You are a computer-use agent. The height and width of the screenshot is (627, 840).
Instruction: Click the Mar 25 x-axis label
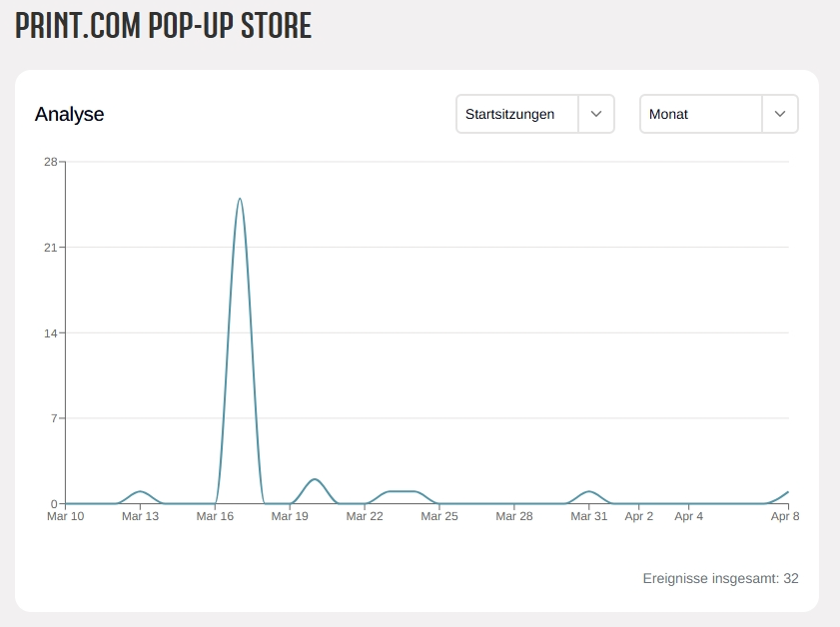pyautogui.click(x=439, y=516)
